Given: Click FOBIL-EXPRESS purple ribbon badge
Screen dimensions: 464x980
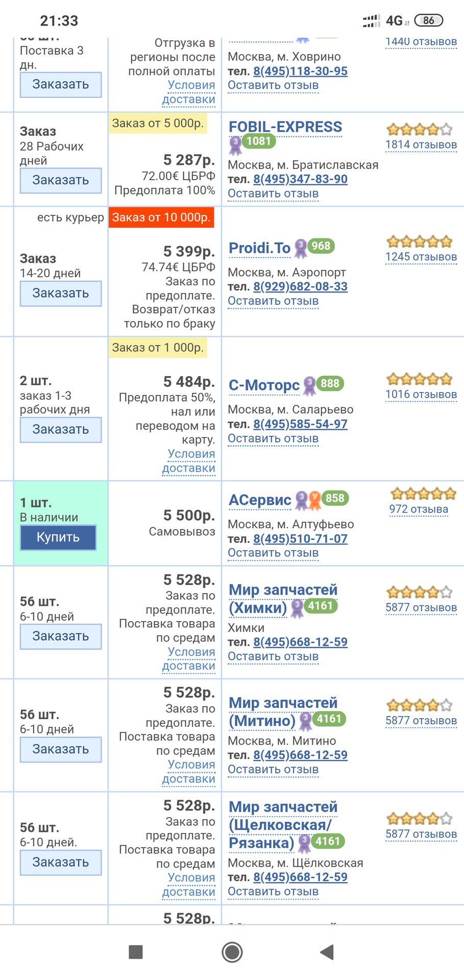Looking at the screenshot, I should (235, 145).
